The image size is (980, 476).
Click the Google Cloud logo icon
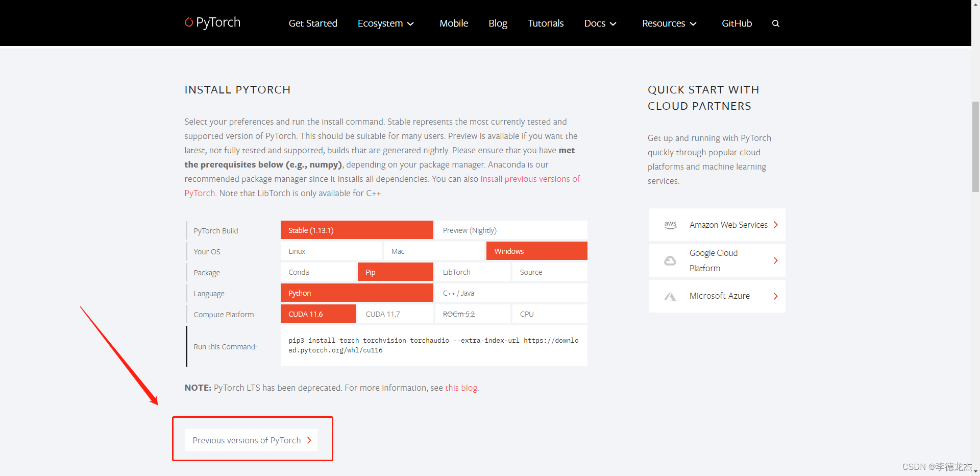[x=670, y=260]
